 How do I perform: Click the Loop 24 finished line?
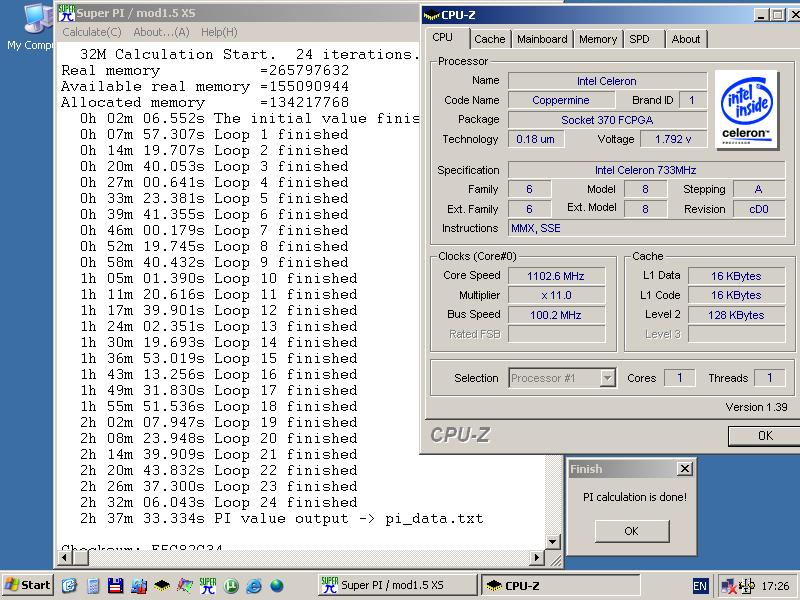[x=218, y=503]
